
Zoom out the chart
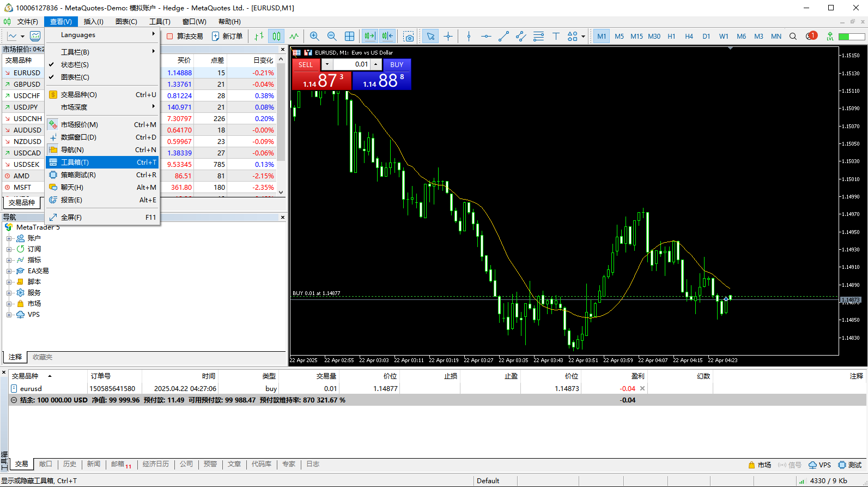click(332, 36)
